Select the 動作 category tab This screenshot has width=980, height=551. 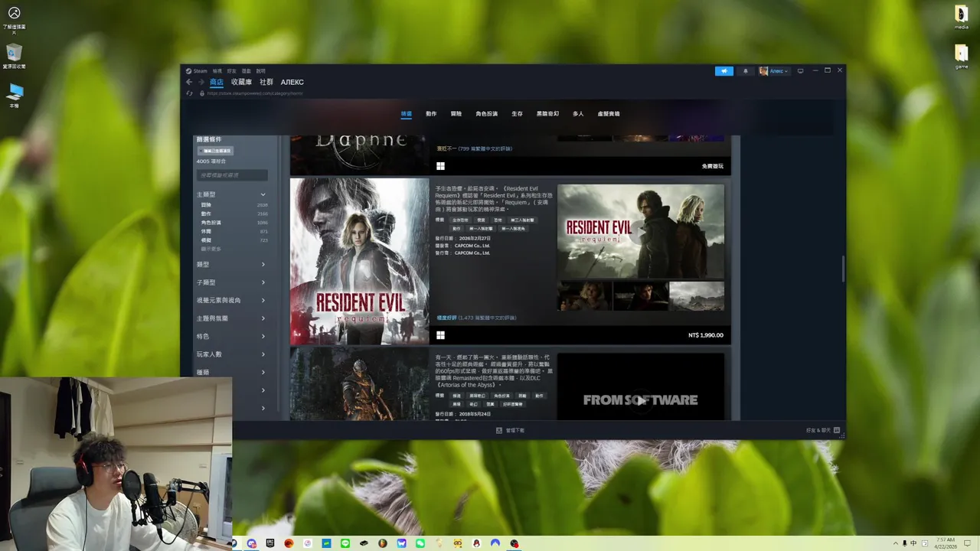(x=431, y=113)
